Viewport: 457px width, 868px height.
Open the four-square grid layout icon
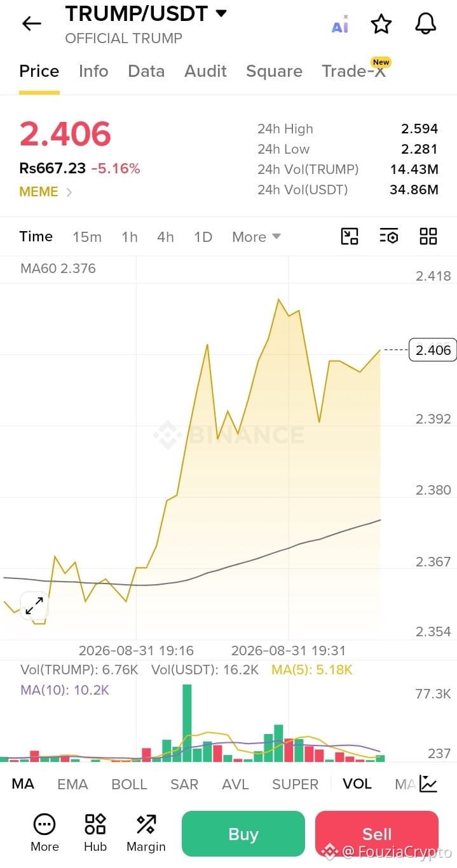point(428,236)
